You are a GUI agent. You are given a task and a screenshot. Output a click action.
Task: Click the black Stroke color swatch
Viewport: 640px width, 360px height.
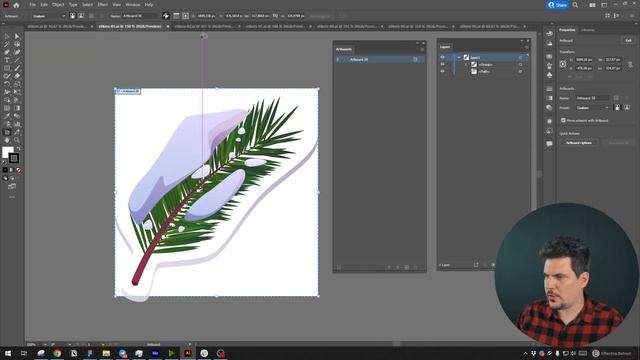pos(14,158)
